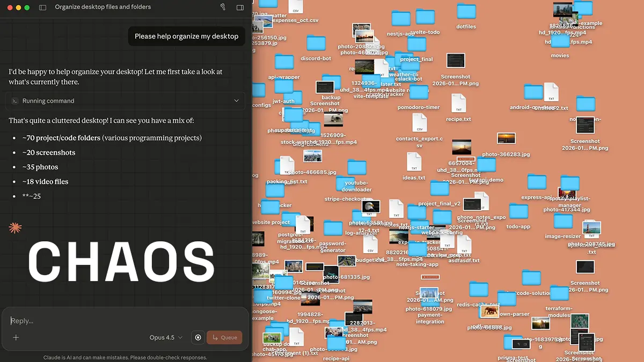
Task: Expand the Running command section
Action: [x=236, y=100]
